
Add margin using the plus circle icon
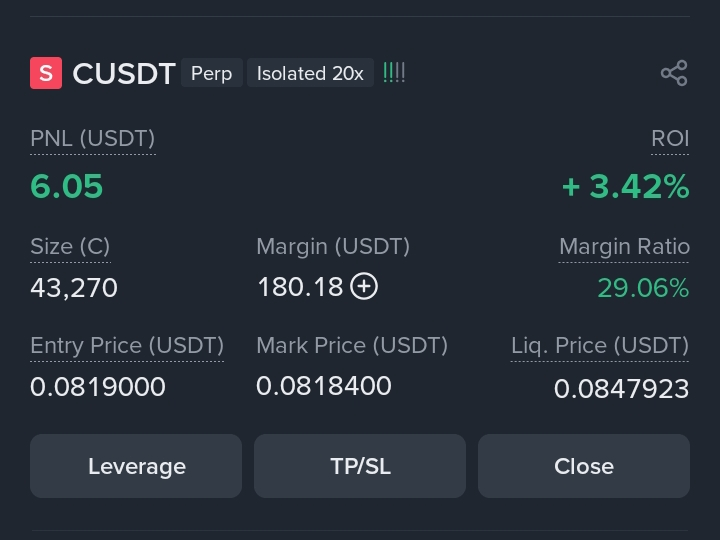[364, 287]
